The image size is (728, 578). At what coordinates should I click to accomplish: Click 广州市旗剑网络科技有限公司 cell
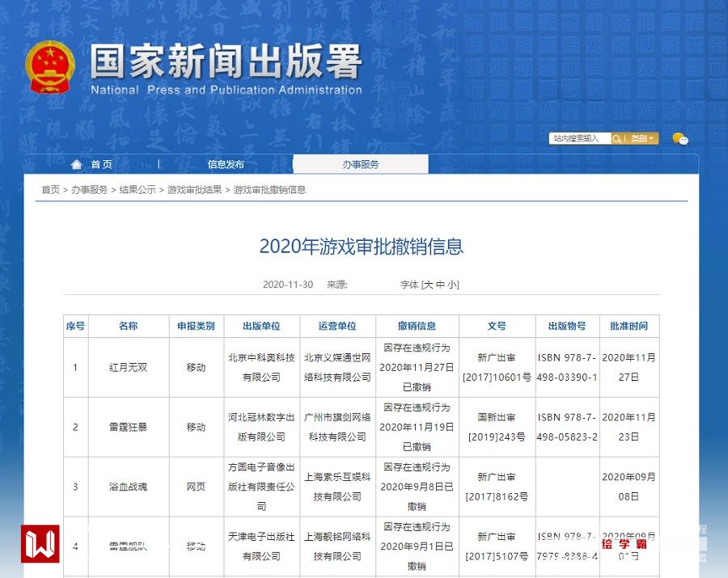click(337, 428)
